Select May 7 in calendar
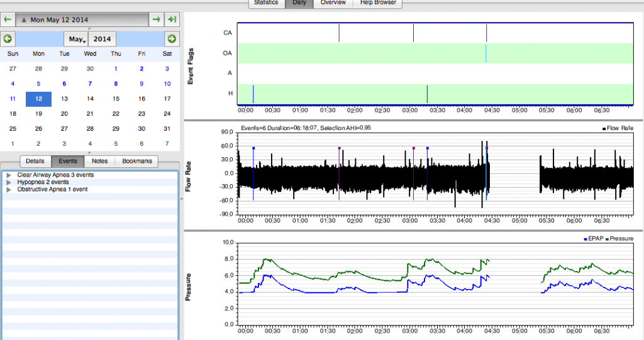644x340 pixels. [x=90, y=84]
